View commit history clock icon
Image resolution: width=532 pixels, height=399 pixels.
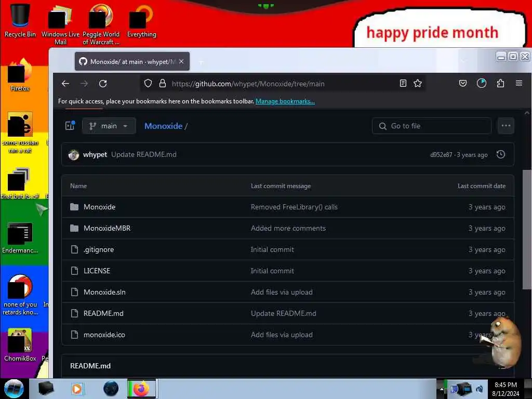501,154
